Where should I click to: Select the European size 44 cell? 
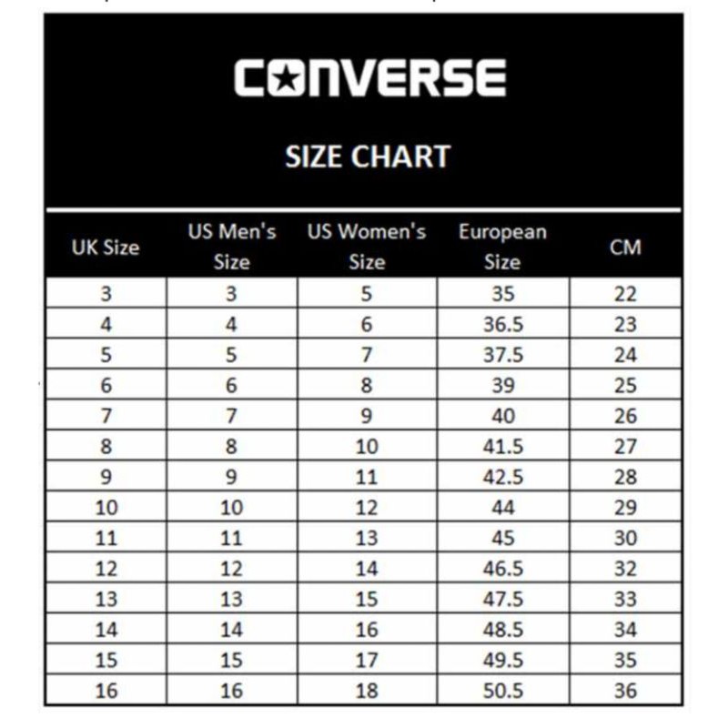click(x=502, y=507)
